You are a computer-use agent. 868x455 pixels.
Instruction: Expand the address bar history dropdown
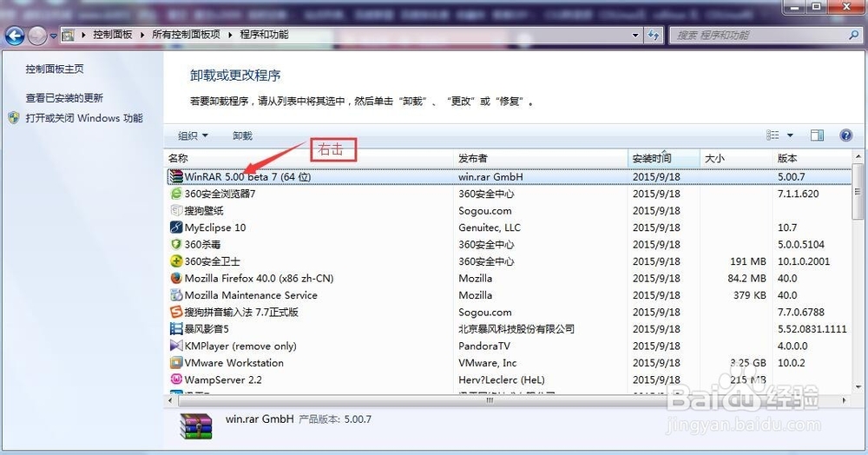coord(635,35)
